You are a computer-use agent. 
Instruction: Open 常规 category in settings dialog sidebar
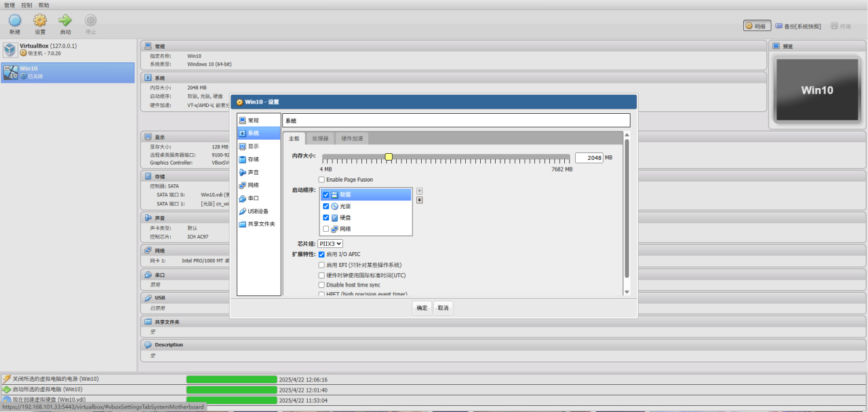click(x=258, y=120)
